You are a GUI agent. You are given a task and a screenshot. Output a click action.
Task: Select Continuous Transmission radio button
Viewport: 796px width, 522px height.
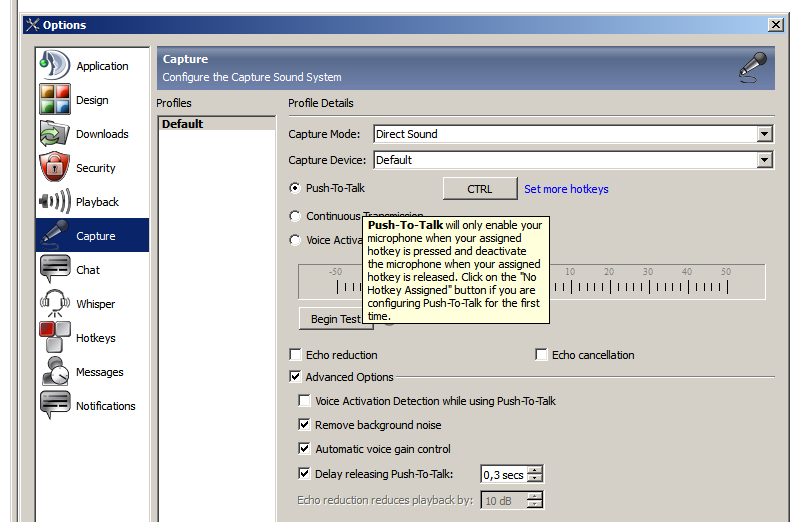click(x=295, y=216)
